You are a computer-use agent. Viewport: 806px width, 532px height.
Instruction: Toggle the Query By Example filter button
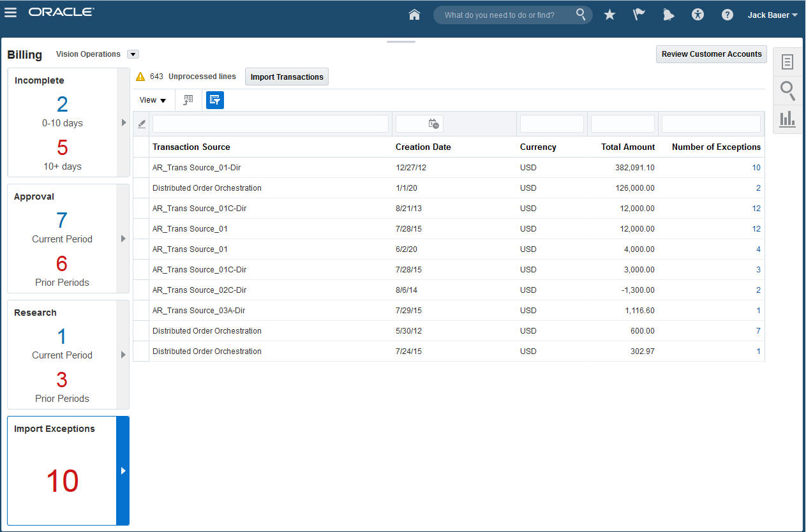[x=215, y=100]
